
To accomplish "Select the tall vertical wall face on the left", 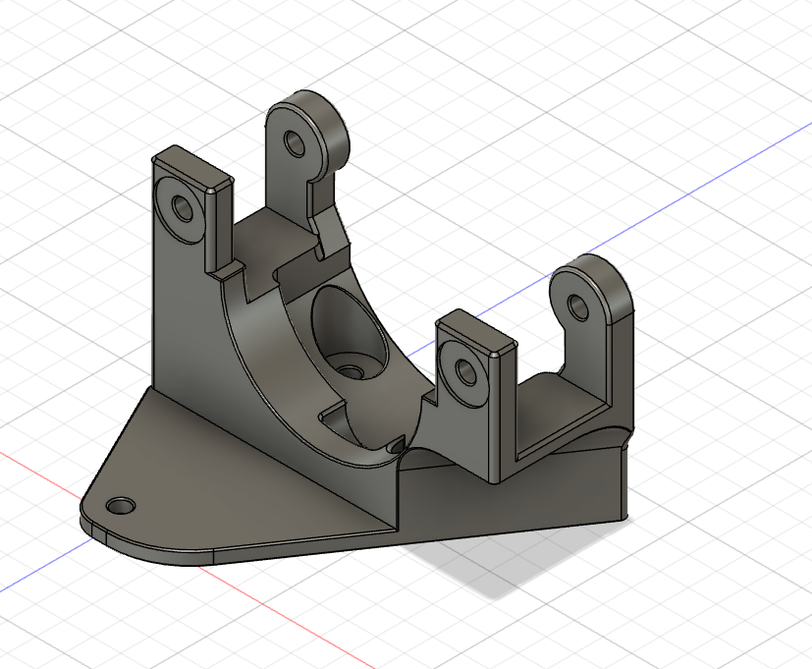I will click(187, 324).
